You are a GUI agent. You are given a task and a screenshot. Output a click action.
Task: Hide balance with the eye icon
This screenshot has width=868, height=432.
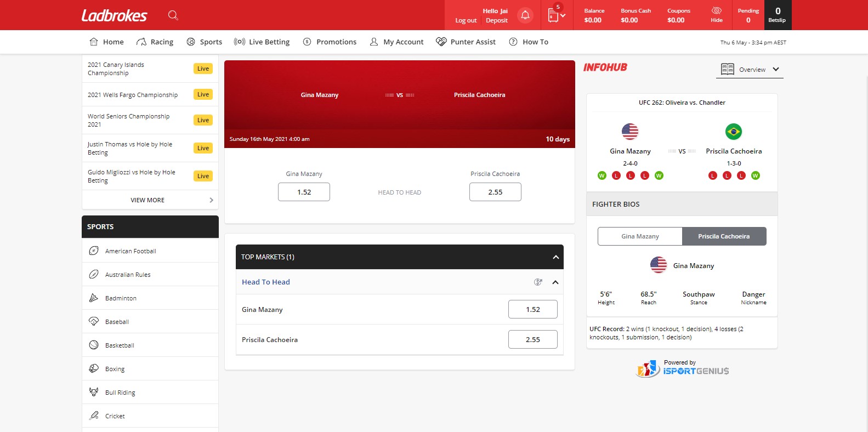point(717,15)
